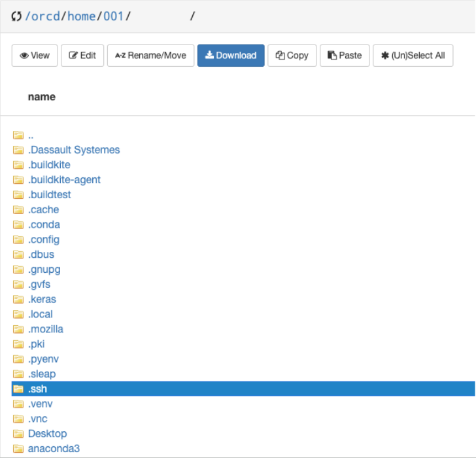The height and width of the screenshot is (458, 476).
Task: Open the .config folder
Action: (44, 239)
